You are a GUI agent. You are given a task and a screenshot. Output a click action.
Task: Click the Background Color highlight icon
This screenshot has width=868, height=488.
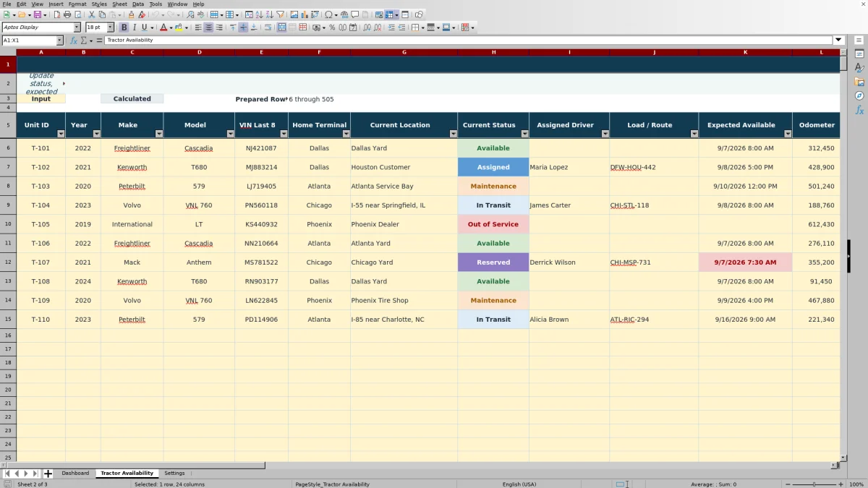tap(179, 27)
